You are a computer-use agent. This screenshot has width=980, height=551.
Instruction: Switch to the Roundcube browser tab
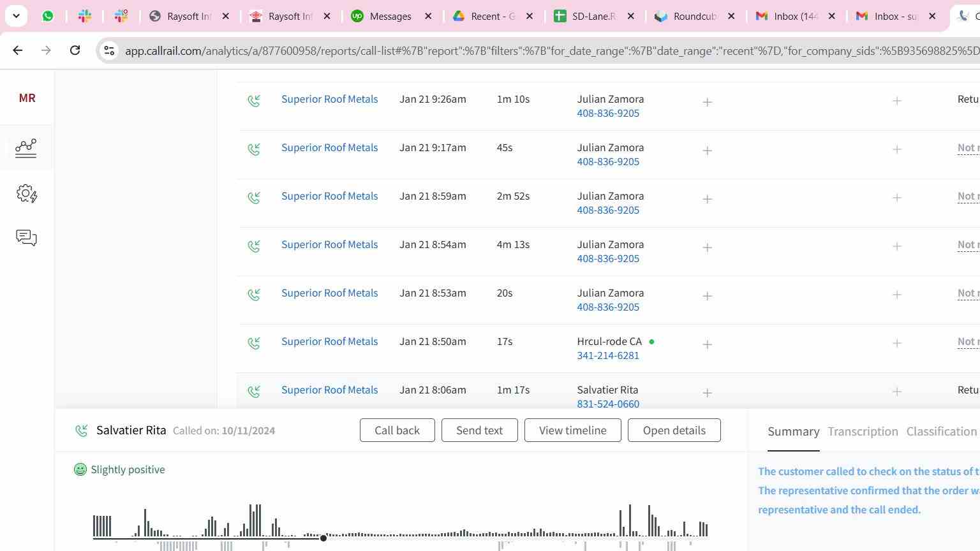pyautogui.click(x=695, y=16)
